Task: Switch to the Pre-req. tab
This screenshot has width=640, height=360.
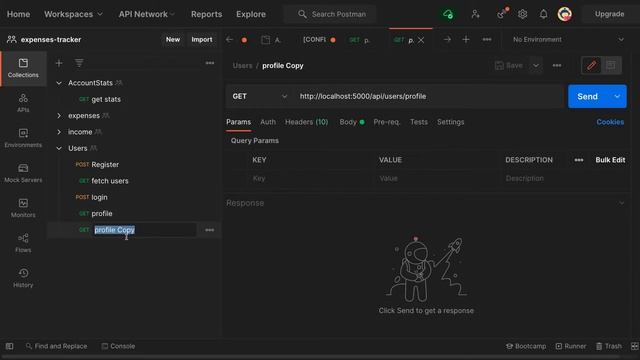Action: (x=387, y=122)
